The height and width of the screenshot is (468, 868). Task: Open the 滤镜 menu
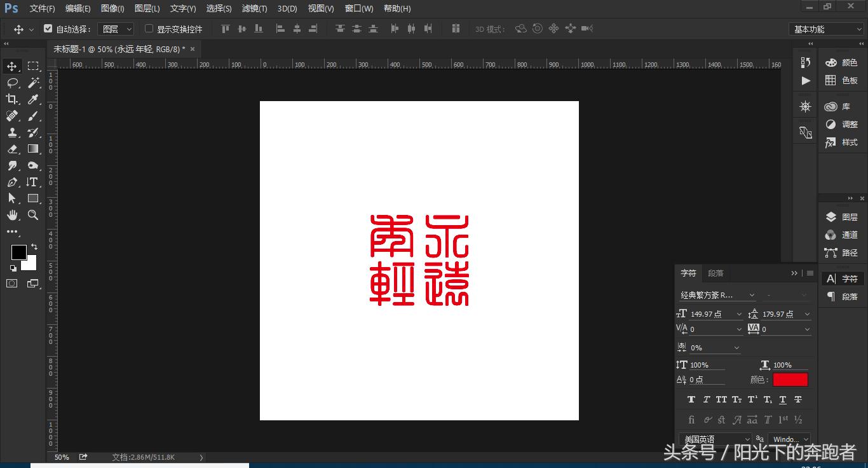254,8
